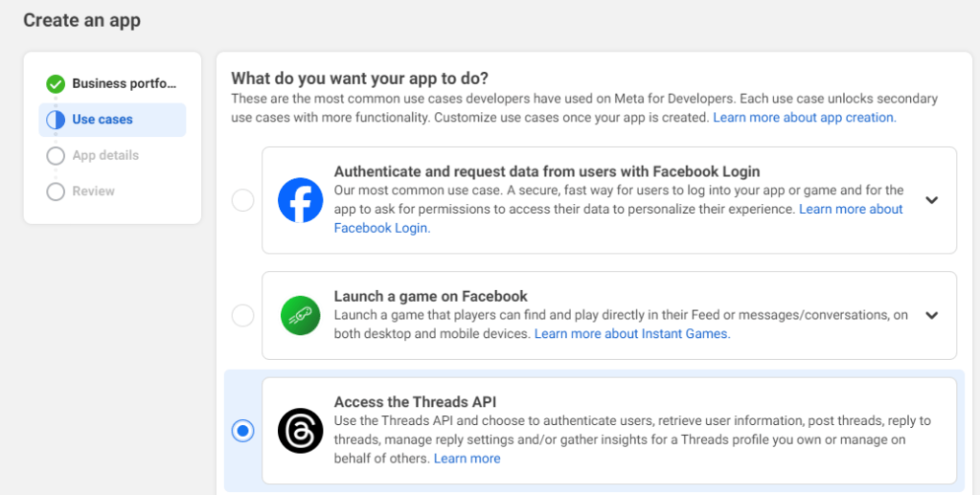The image size is (980, 495).
Task: Click the Threads API Learn more link
Action: (x=467, y=459)
